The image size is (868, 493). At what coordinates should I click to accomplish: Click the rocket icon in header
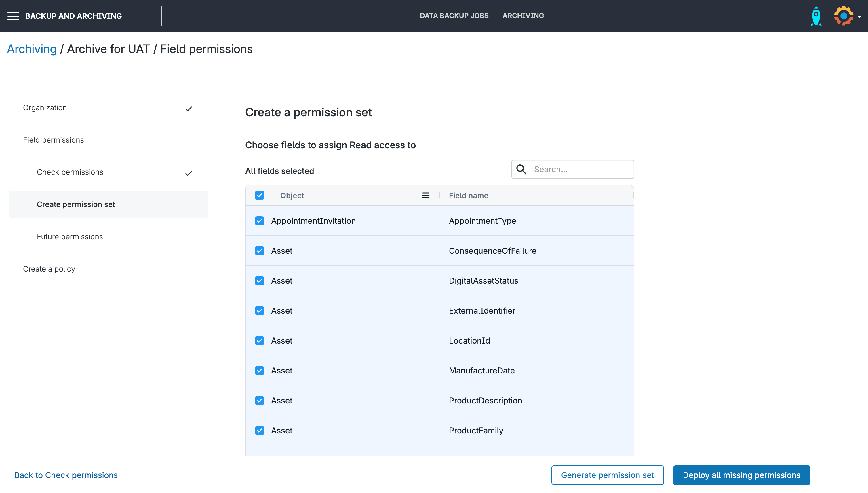(x=816, y=16)
